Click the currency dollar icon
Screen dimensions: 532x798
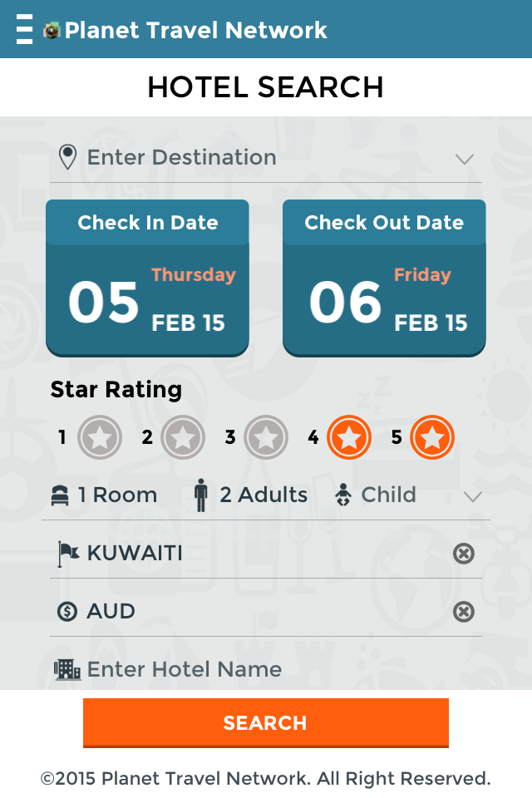pyautogui.click(x=67, y=612)
